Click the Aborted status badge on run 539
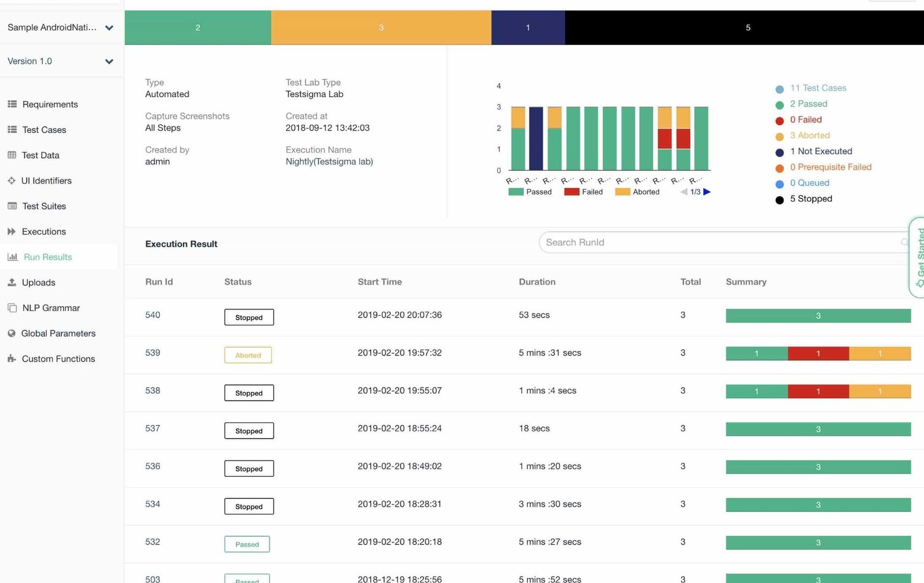Viewport: 924px width, 583px height. 248,355
